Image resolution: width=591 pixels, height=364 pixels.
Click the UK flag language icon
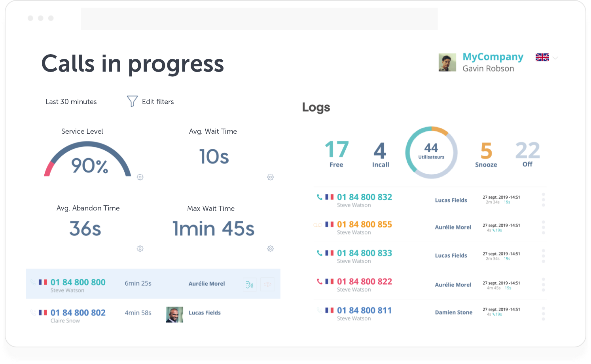click(542, 57)
